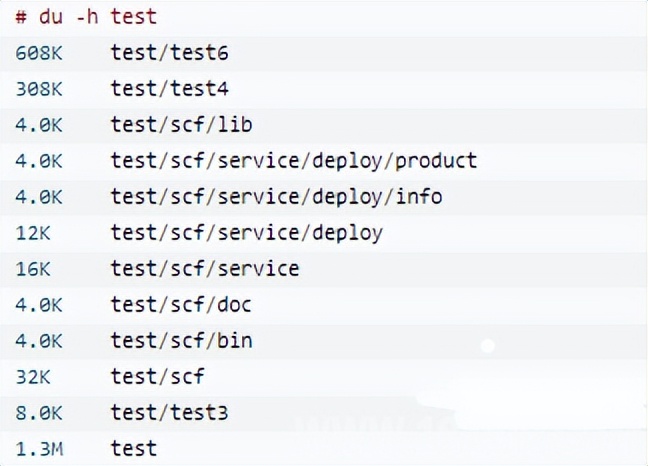Click the test/test4 directory path
The width and height of the screenshot is (648, 466).
[169, 89]
